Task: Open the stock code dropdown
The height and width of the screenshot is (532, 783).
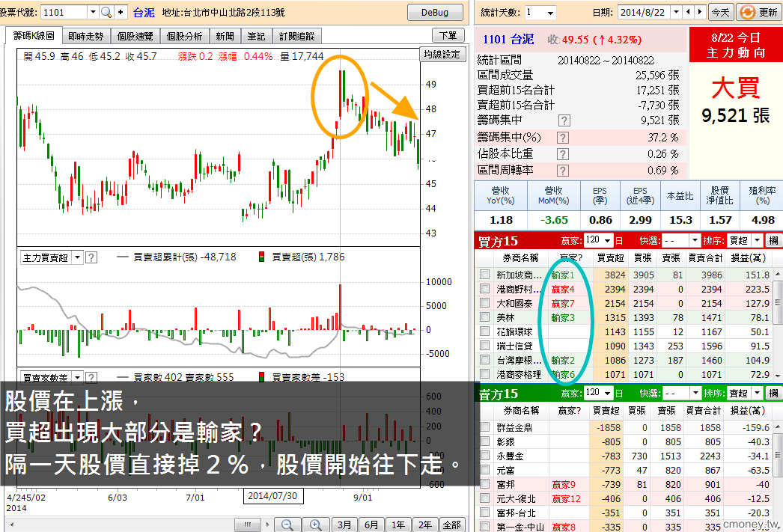Action: point(93,12)
